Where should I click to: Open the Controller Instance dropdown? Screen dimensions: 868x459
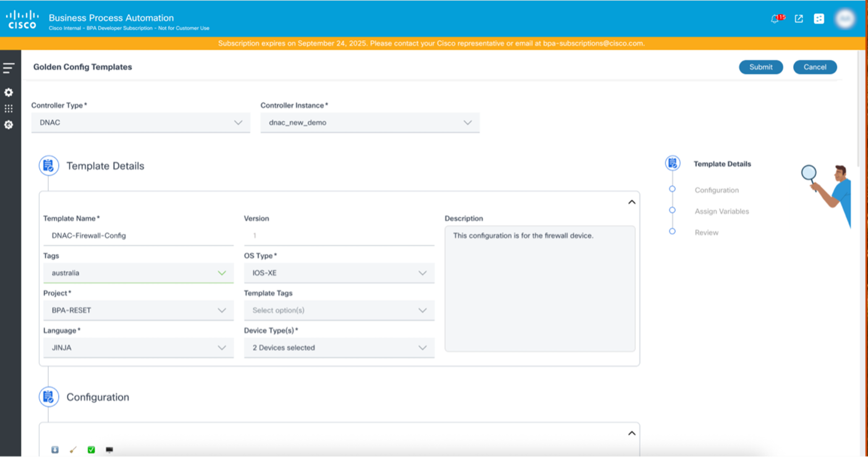[x=370, y=122]
